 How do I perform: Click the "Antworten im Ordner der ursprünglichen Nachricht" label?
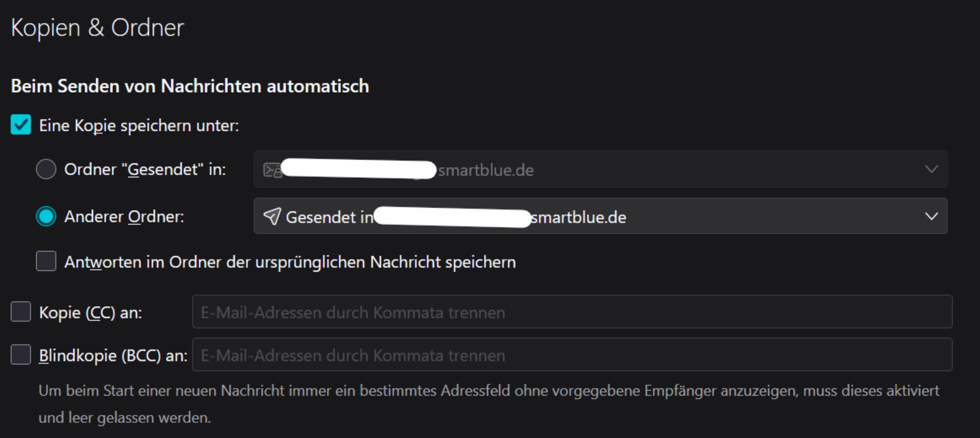click(x=290, y=262)
